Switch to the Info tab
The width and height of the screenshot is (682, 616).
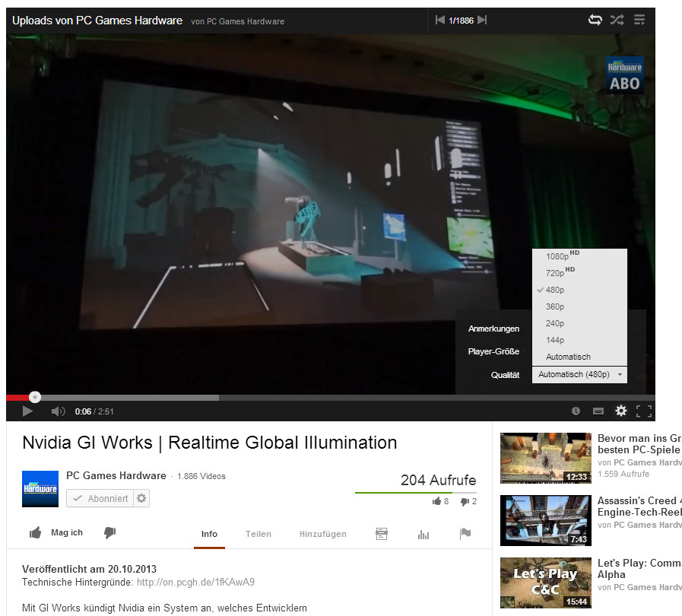point(209,534)
